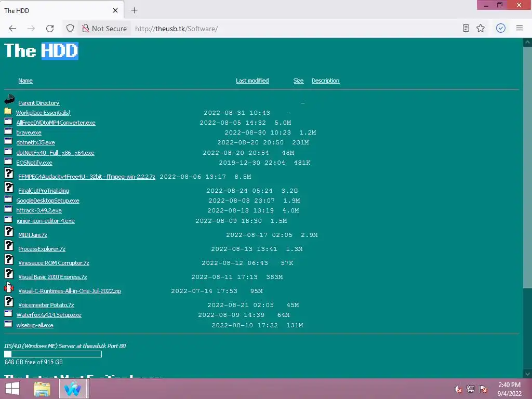Sort listing by Last modified

(252, 81)
